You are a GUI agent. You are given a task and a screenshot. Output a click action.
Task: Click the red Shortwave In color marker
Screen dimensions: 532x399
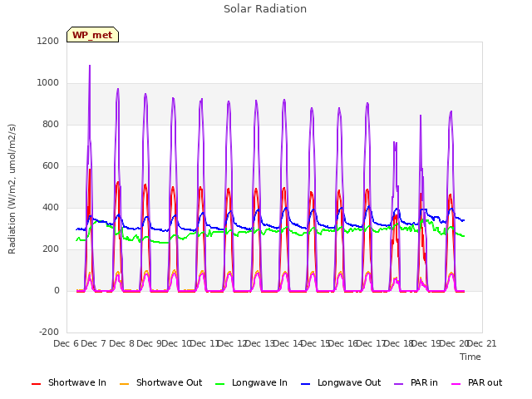tap(36, 384)
